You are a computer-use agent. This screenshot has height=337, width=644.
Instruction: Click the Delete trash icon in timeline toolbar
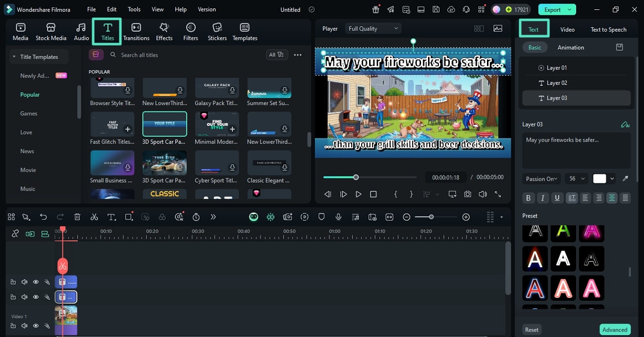click(77, 217)
